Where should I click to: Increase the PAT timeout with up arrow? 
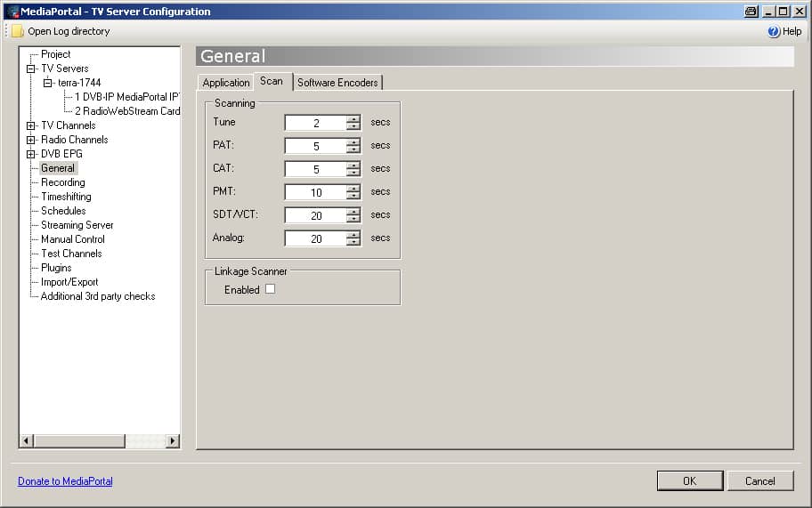(x=353, y=141)
